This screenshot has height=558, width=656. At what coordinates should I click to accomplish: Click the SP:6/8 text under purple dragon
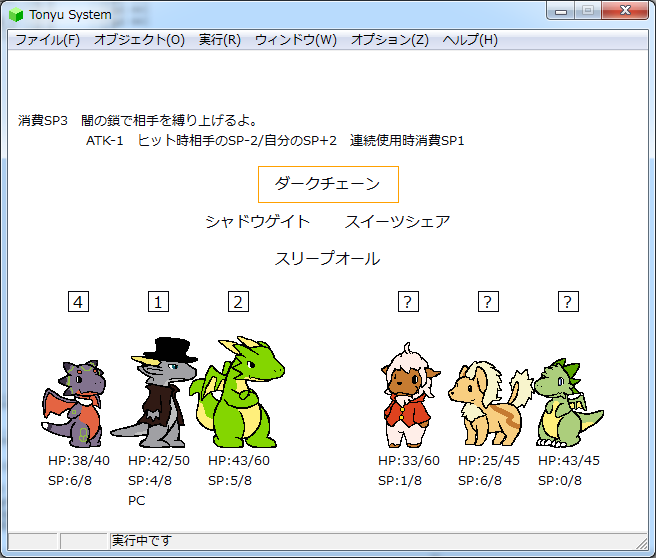coord(69,481)
